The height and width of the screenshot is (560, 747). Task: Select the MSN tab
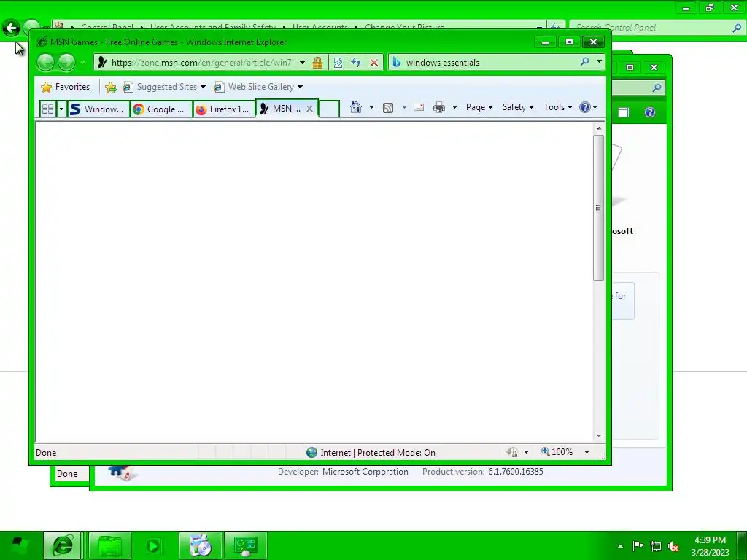[x=281, y=109]
